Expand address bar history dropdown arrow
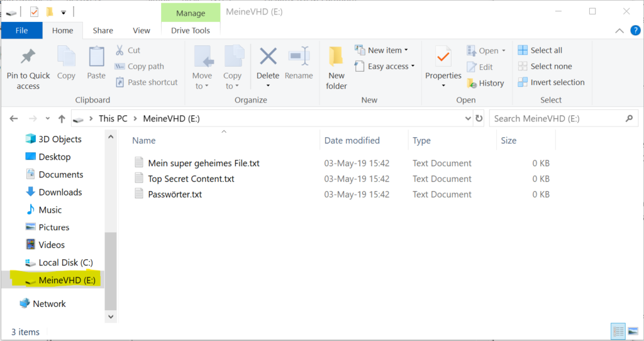644x341 pixels. pyautogui.click(x=467, y=118)
